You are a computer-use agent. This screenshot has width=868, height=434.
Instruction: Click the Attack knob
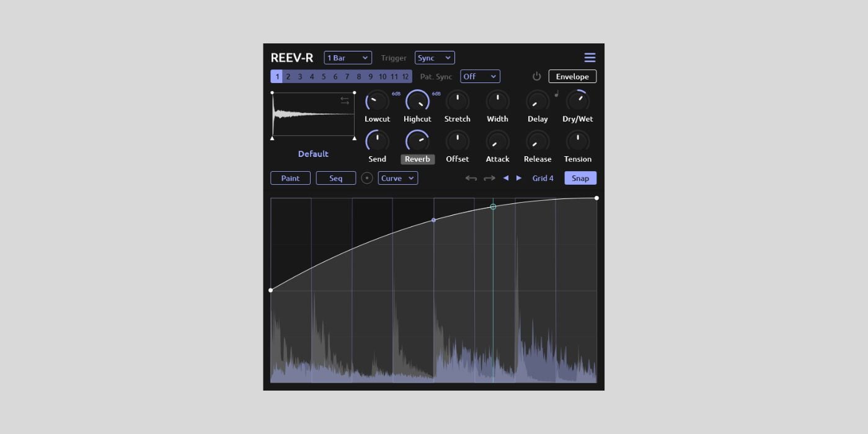[497, 141]
